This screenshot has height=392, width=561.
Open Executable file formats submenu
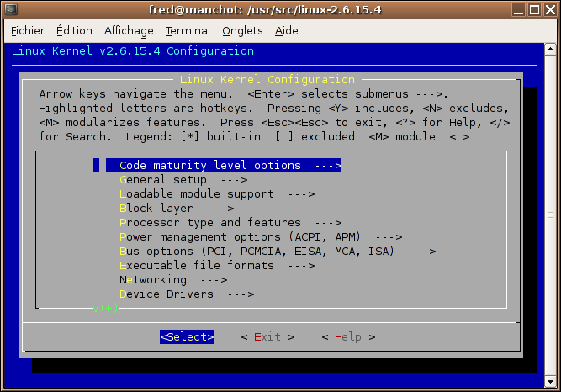(217, 266)
